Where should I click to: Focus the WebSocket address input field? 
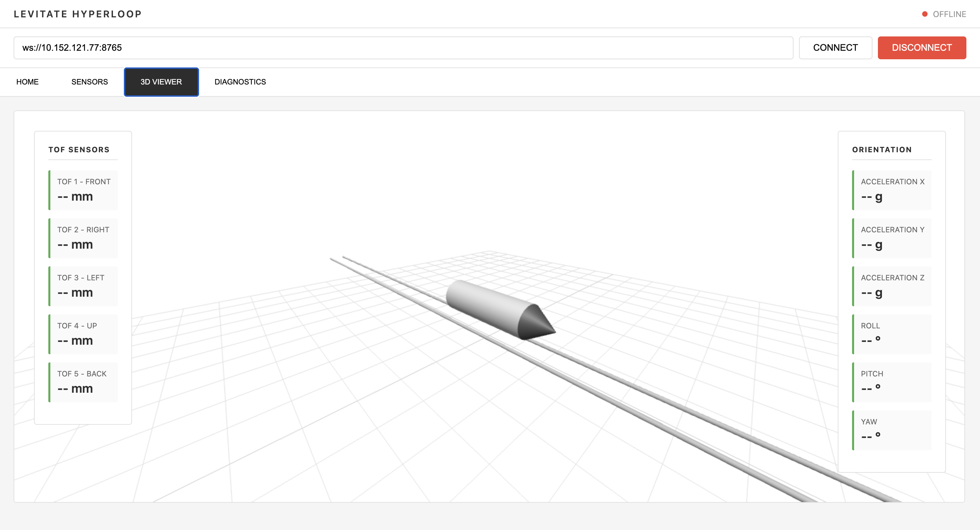tap(403, 48)
